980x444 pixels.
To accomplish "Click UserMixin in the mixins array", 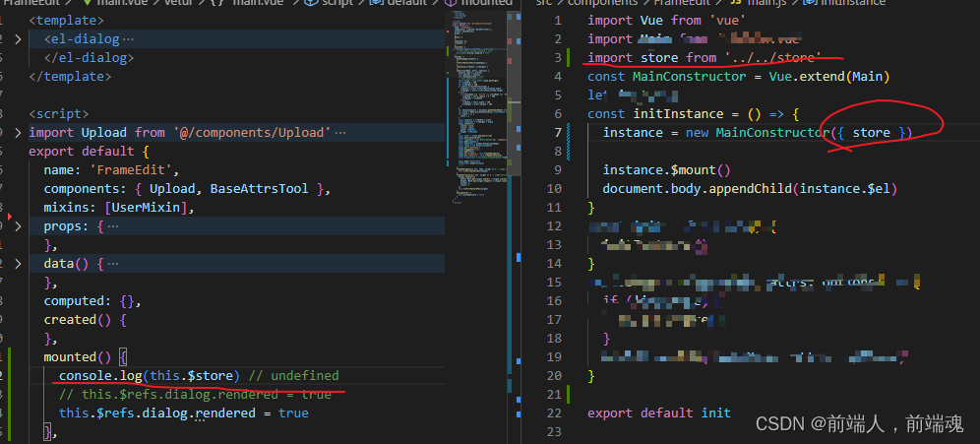I will (147, 208).
